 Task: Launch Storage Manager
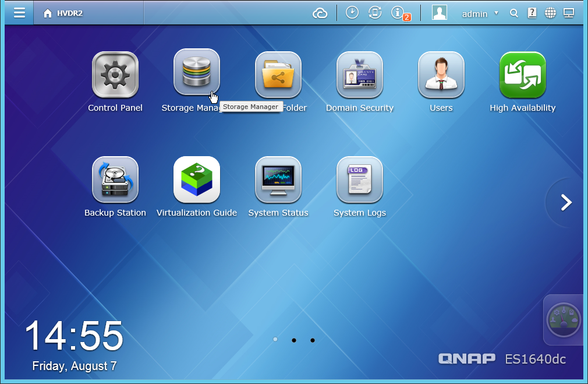(197, 72)
